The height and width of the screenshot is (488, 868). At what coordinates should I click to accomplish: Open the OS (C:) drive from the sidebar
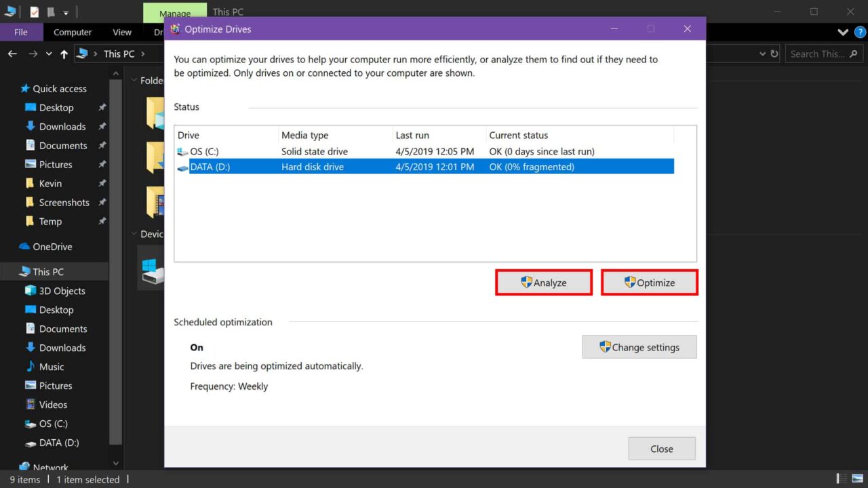click(52, 423)
